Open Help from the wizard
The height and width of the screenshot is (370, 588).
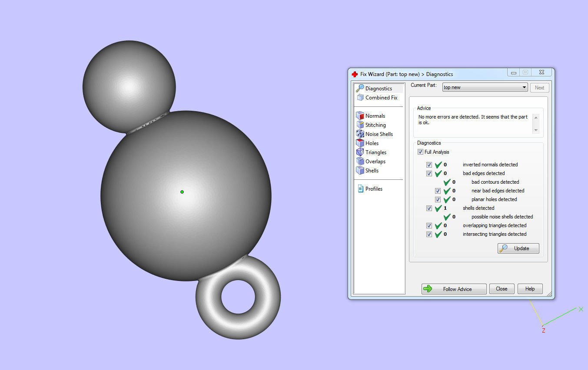point(530,289)
